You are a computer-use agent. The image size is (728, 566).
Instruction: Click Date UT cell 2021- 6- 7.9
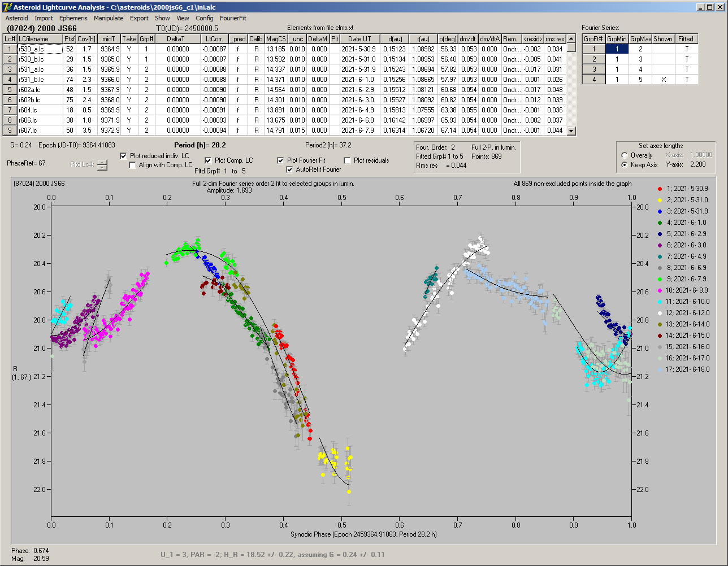[x=359, y=130]
